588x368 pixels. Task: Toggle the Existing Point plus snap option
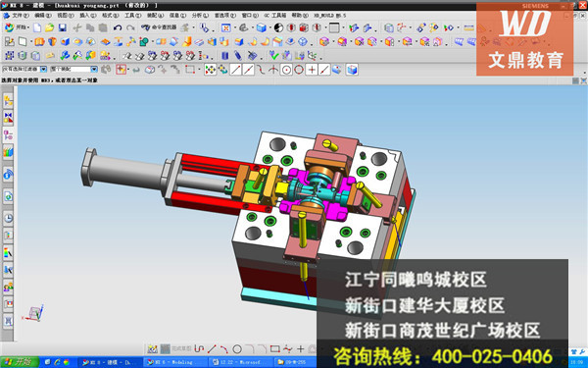[312, 70]
